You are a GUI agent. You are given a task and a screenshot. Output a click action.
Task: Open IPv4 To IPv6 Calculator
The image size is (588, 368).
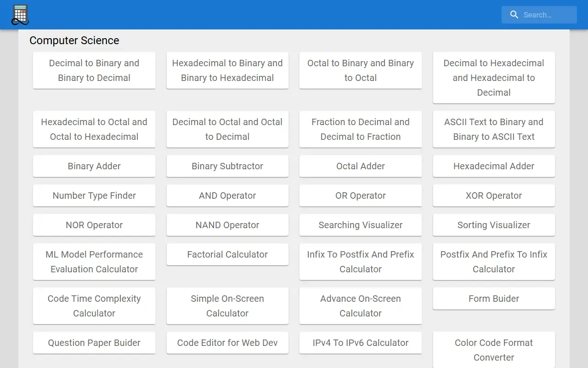(361, 343)
